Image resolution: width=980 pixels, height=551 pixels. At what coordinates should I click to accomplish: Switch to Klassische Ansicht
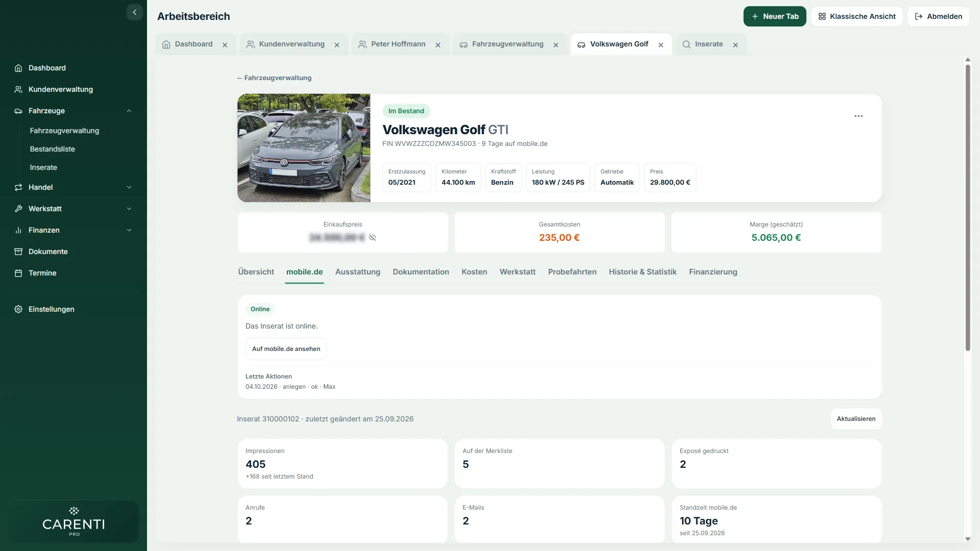pyautogui.click(x=857, y=16)
